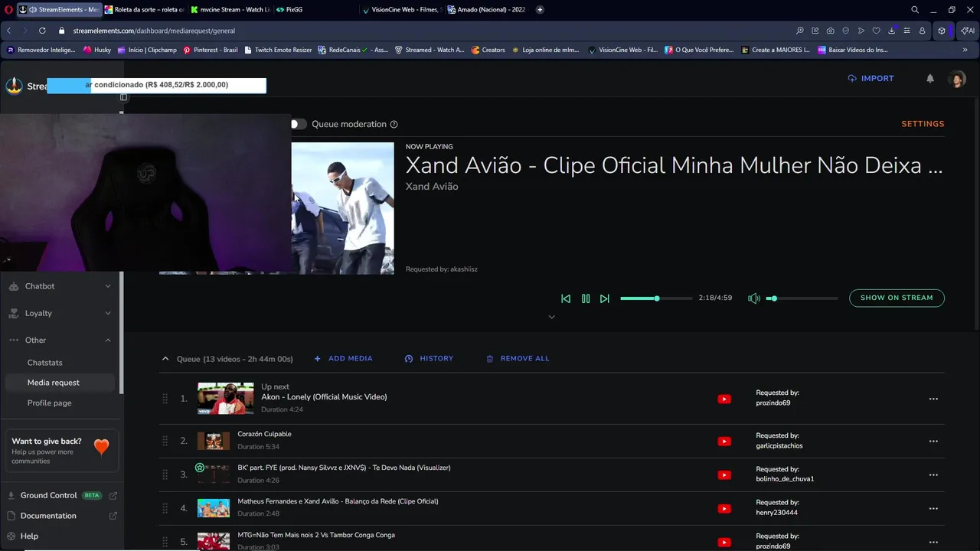
Task: Open Balanço da Rede thumbnail
Action: click(x=214, y=508)
